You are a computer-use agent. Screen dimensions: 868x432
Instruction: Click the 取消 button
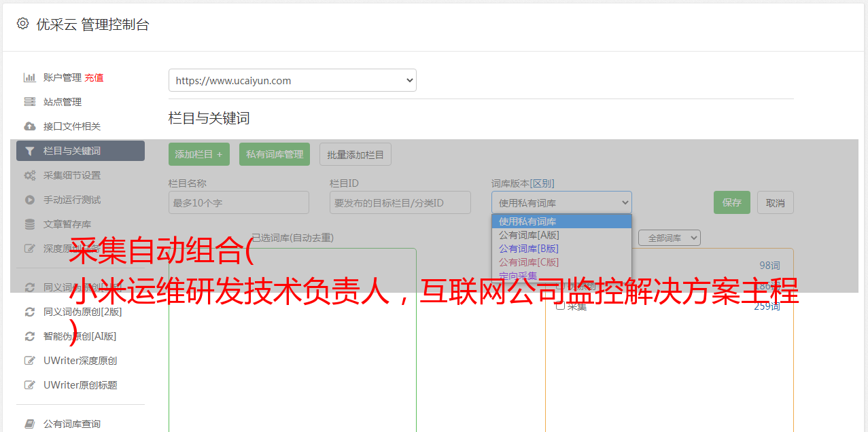click(x=776, y=202)
